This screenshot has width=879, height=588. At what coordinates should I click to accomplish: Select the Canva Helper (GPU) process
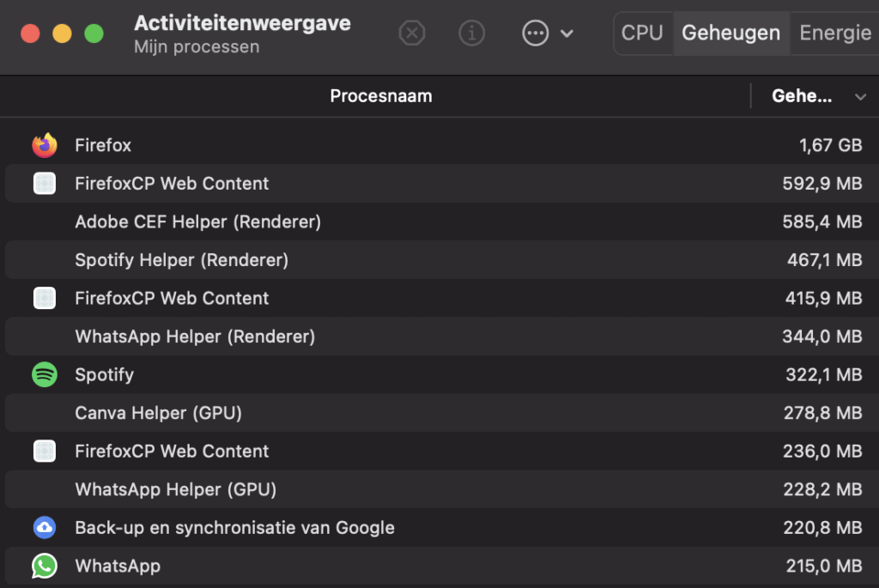(x=442, y=413)
